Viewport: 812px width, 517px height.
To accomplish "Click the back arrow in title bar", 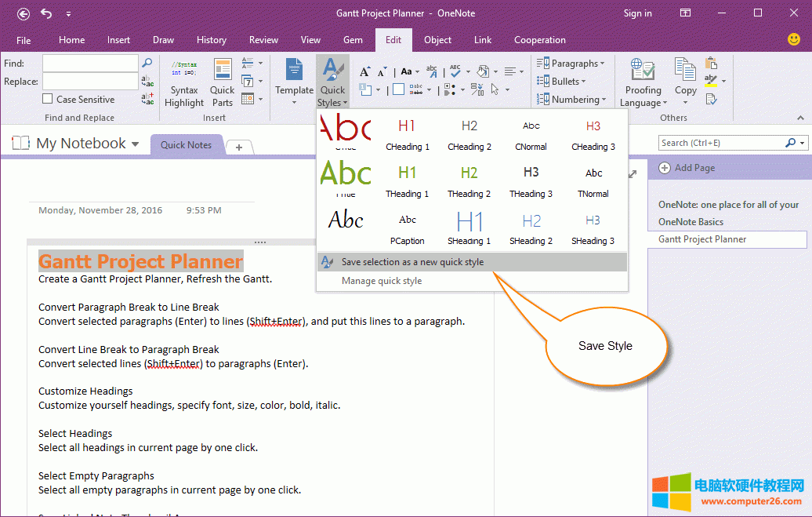I will click(x=24, y=13).
